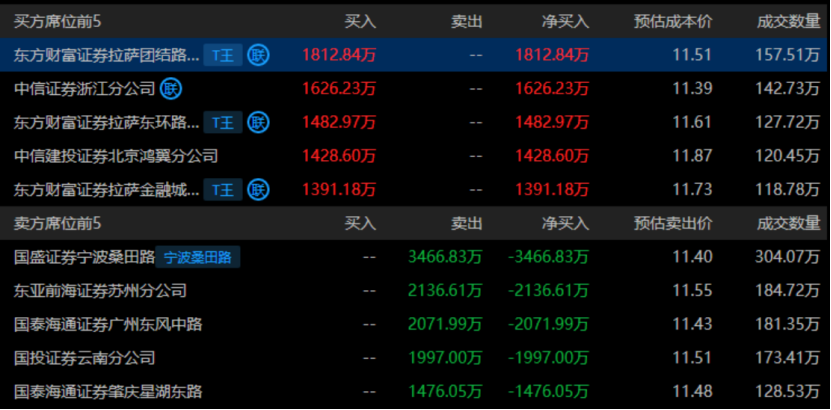Screen dimensions: 831x410
Task: Click net buy value -3466.83万
Action: (549, 257)
